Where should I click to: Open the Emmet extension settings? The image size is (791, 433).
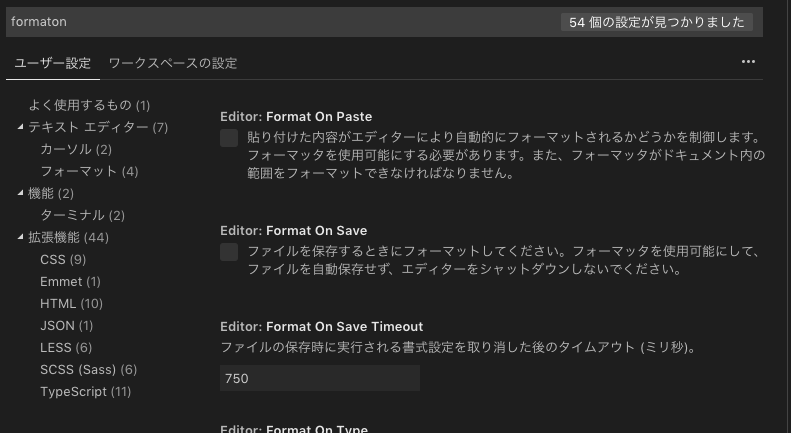pos(70,282)
